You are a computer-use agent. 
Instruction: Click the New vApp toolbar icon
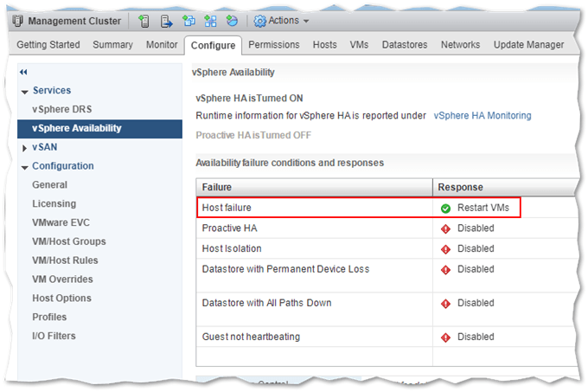point(210,21)
